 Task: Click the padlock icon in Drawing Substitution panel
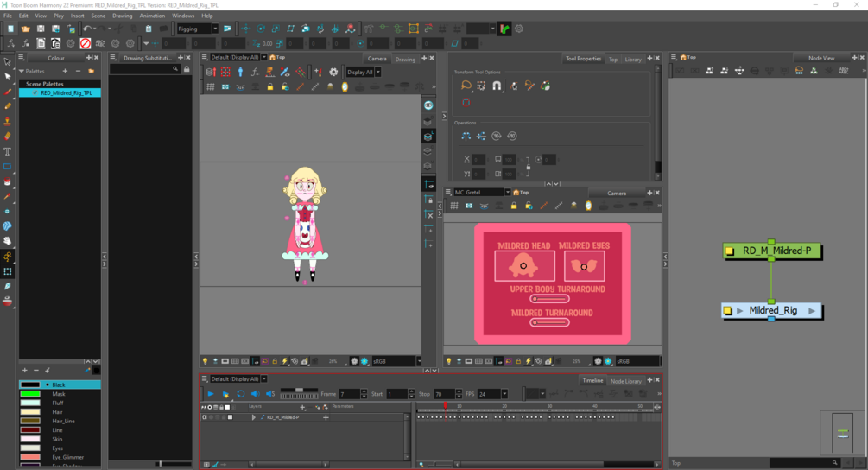[x=187, y=69]
